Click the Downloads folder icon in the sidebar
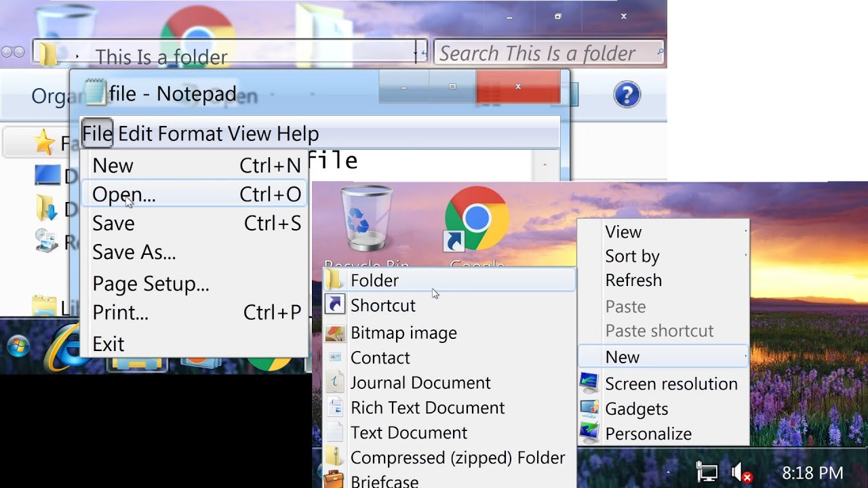This screenshot has width=868, height=488. coord(45,209)
